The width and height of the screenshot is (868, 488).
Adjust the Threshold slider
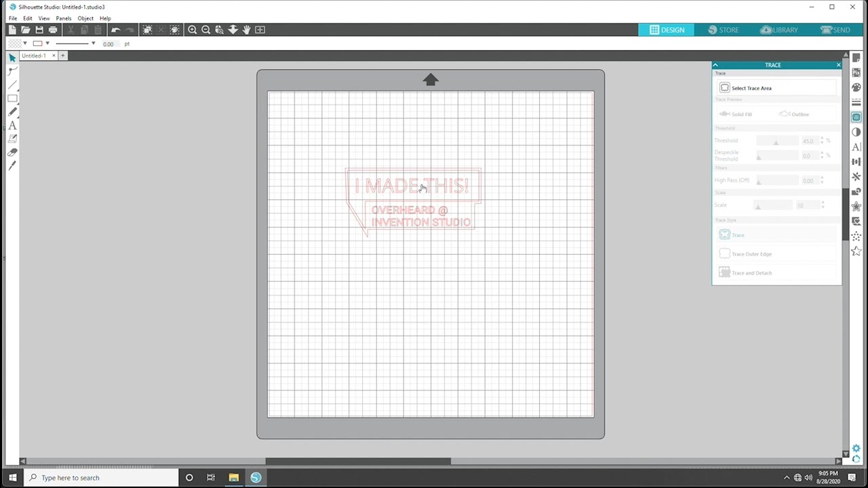click(777, 141)
